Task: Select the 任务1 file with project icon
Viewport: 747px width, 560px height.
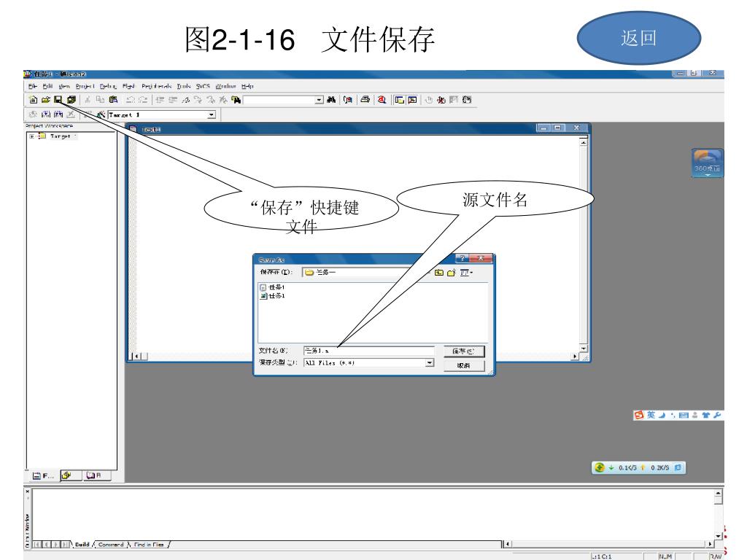Action: (x=272, y=296)
